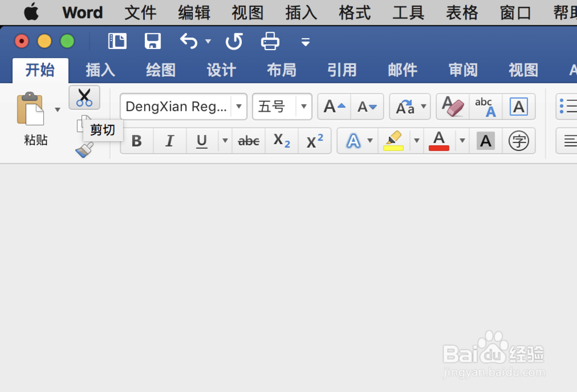The height and width of the screenshot is (392, 577).
Task: Click the Cut scissors icon
Action: (84, 98)
